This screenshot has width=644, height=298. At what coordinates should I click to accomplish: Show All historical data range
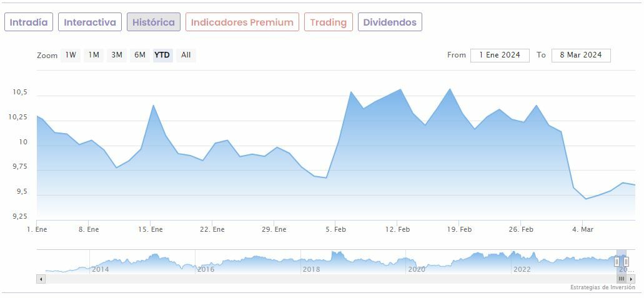pyautogui.click(x=186, y=55)
